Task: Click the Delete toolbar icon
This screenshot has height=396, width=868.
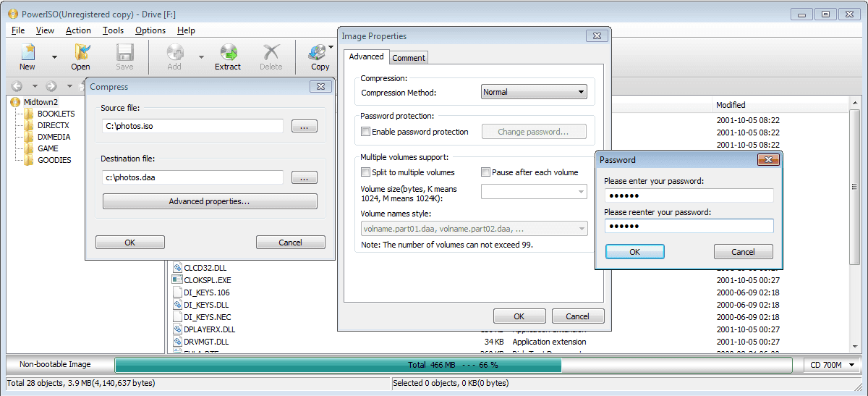Action: [x=271, y=52]
